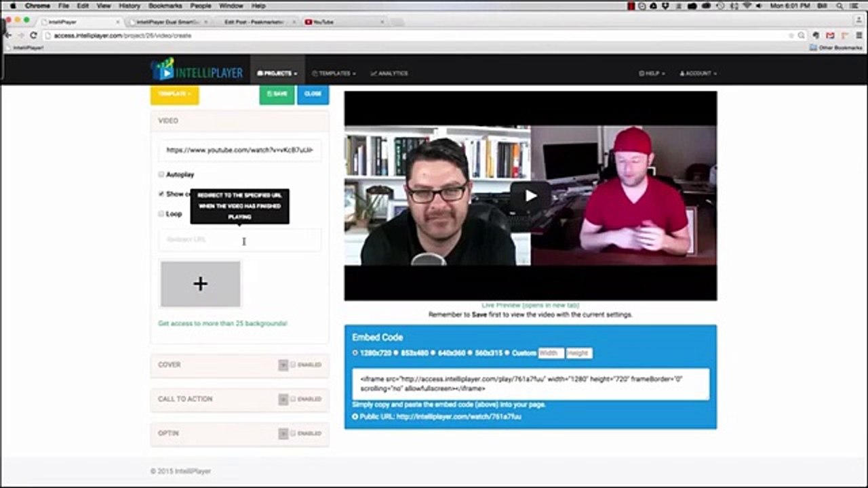Screen dimensions: 868x488
Task: Close the YouTube tab
Action: click(x=382, y=22)
